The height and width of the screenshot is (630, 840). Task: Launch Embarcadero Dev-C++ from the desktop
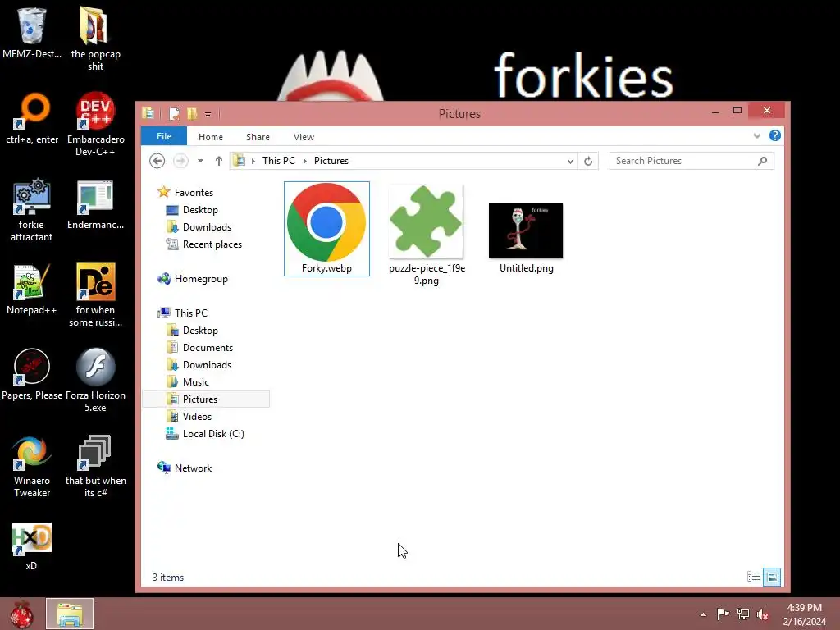[x=95, y=125]
